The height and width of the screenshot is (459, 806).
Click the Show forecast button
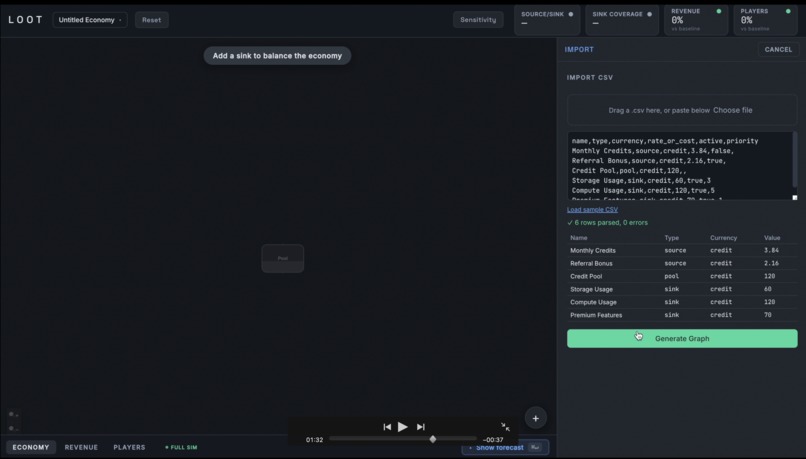coord(505,448)
